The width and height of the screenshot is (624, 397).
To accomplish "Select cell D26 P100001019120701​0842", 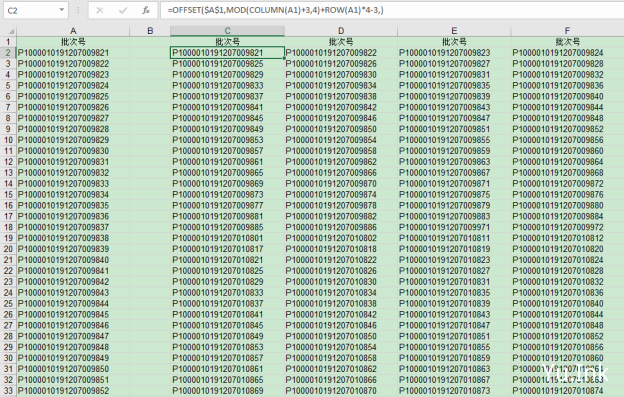I will pyautogui.click(x=341, y=314).
